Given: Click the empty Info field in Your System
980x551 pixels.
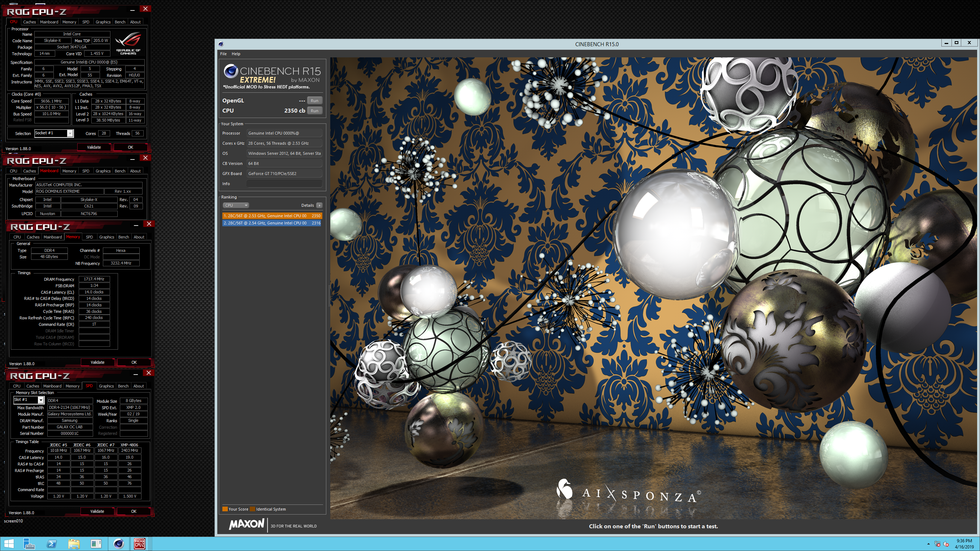Looking at the screenshot, I should [x=284, y=184].
